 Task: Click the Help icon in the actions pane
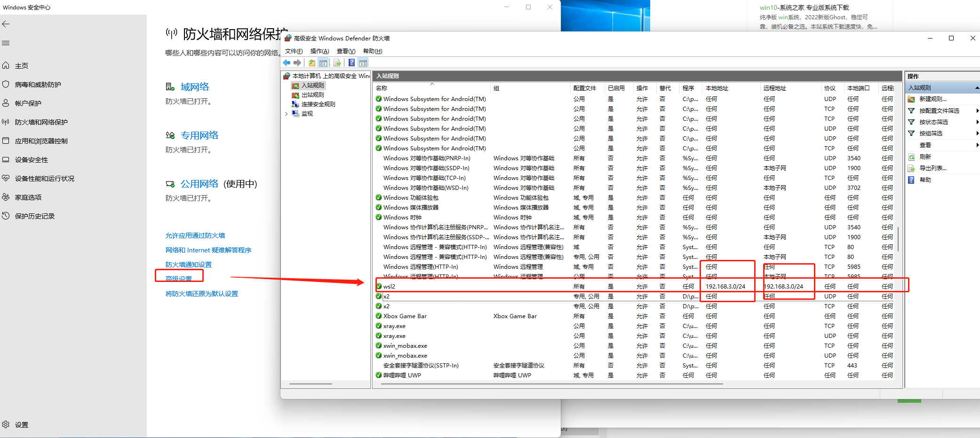pyautogui.click(x=911, y=180)
